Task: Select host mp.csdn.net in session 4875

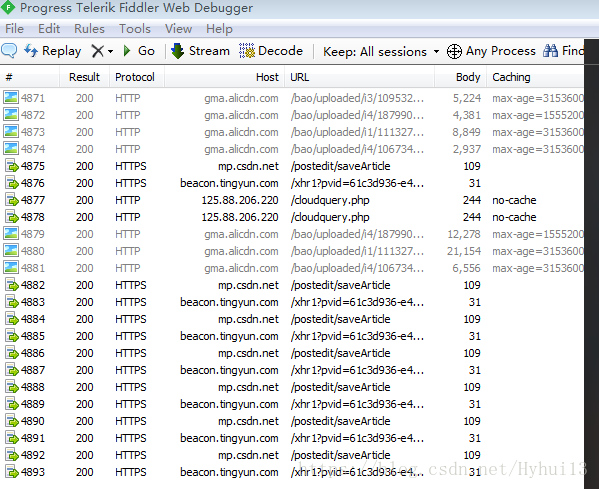Action: tap(248, 166)
